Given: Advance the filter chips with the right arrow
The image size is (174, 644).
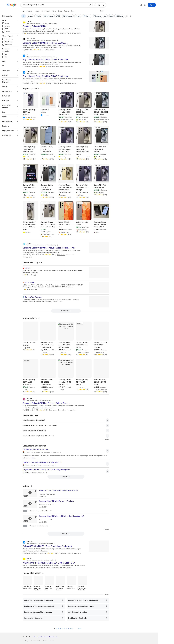Looking at the screenshot, I should click(130, 16).
